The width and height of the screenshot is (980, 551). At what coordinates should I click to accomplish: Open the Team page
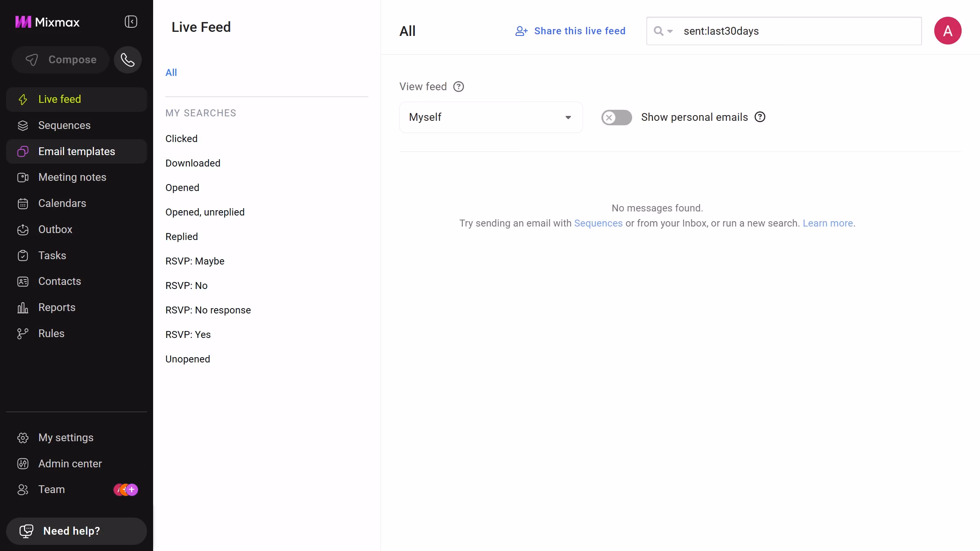77,490
